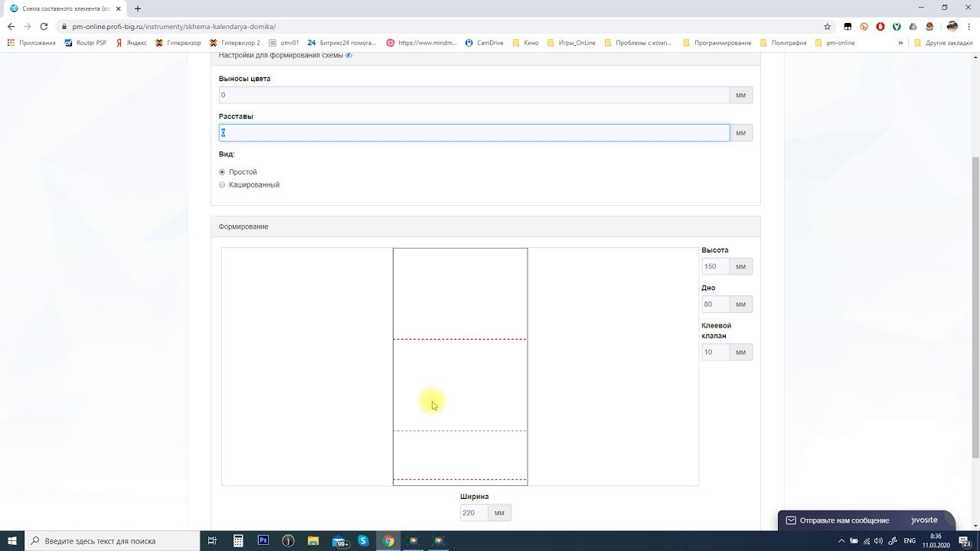Open the clock showing 8:36
The width and height of the screenshot is (980, 551).
936,540
